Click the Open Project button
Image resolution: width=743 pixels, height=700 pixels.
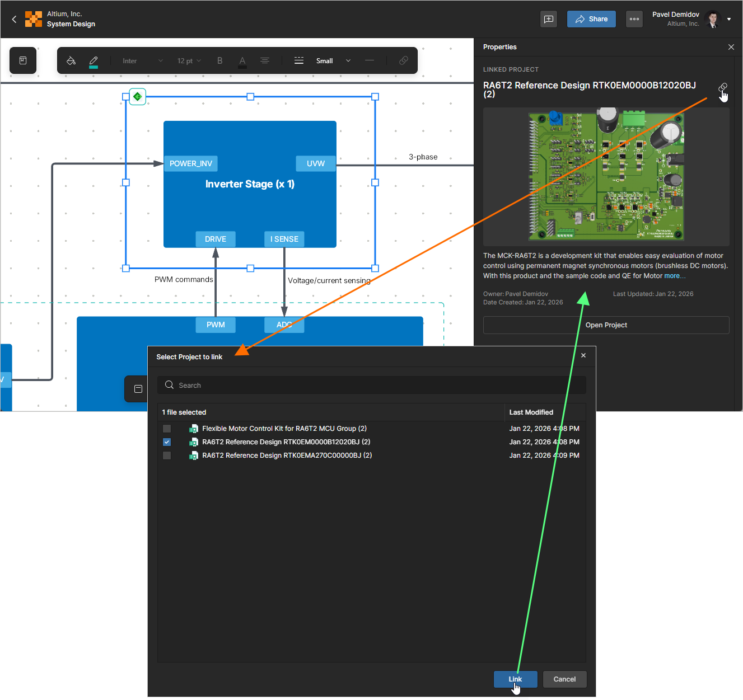[606, 325]
